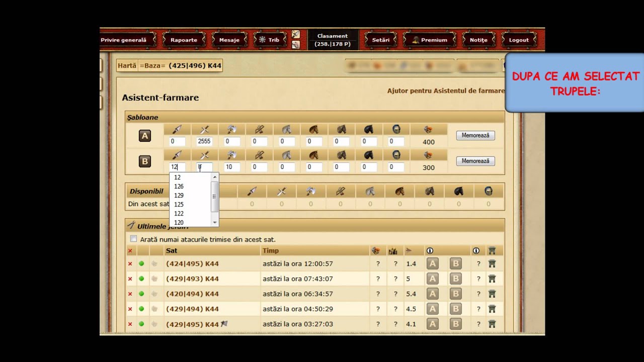Image resolution: width=644 pixels, height=362 pixels.
Task: Click paladin helmet icon in Disponibil row
Action: (488, 191)
